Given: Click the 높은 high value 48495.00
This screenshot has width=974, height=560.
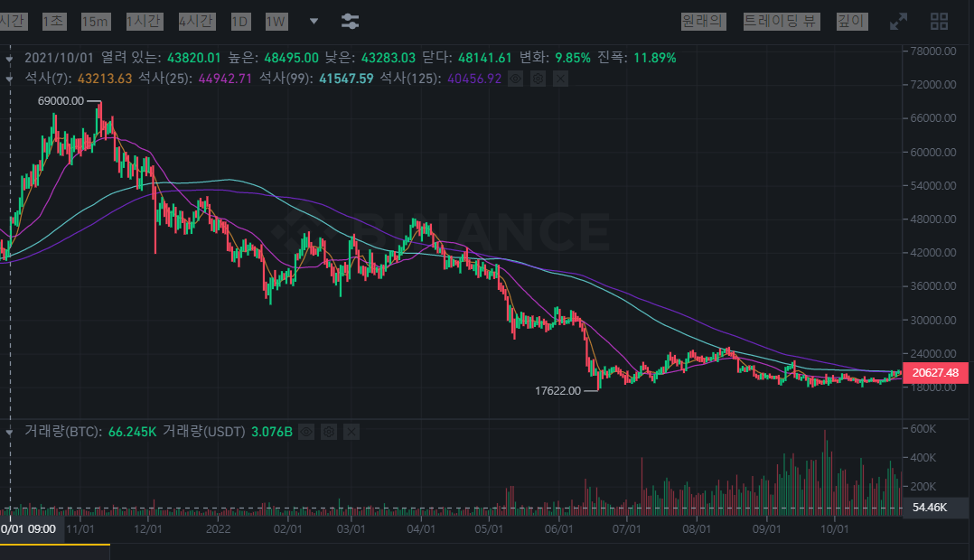Looking at the screenshot, I should tap(291, 58).
